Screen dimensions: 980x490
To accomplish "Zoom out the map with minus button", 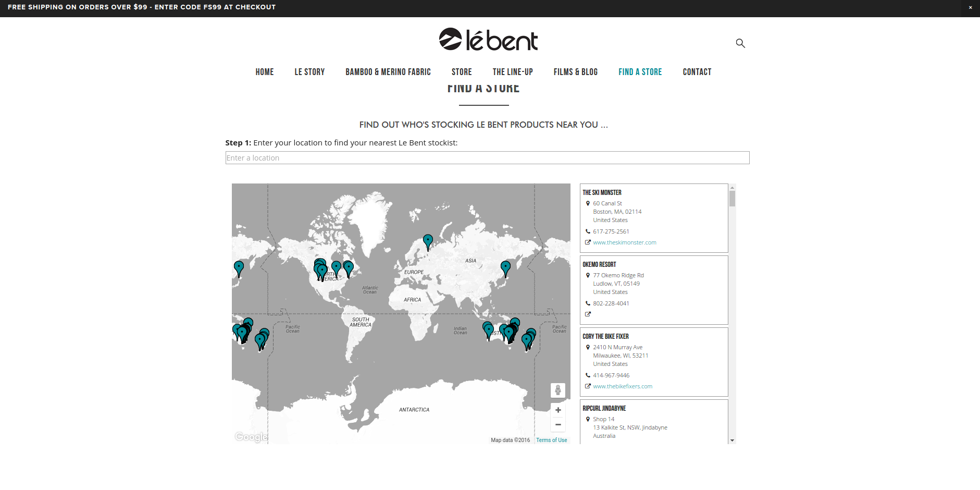I will pyautogui.click(x=557, y=425).
